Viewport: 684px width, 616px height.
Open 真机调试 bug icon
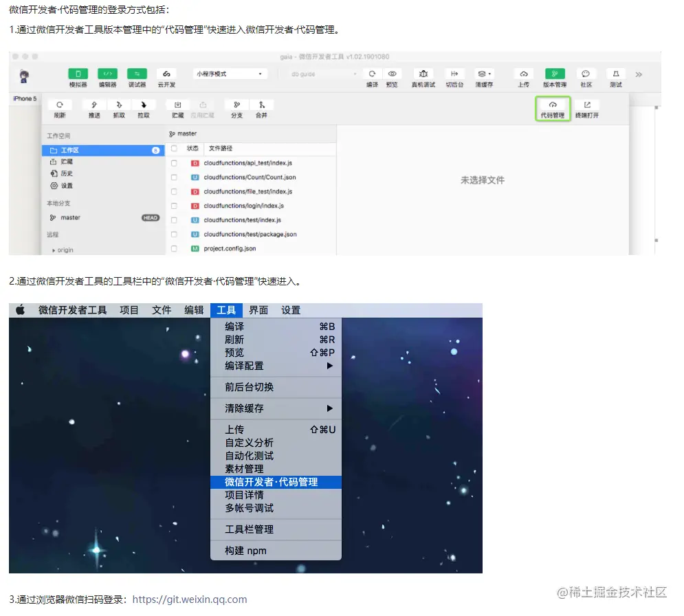(x=423, y=74)
